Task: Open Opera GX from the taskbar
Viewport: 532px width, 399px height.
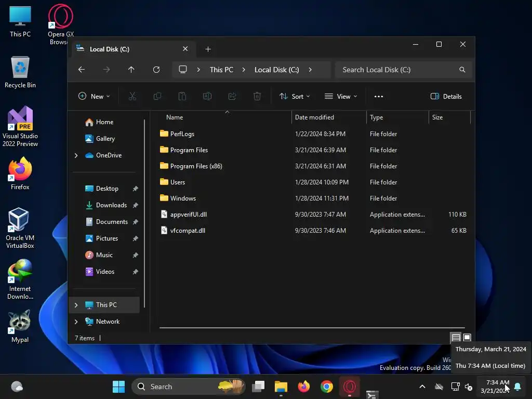Action: 350,387
